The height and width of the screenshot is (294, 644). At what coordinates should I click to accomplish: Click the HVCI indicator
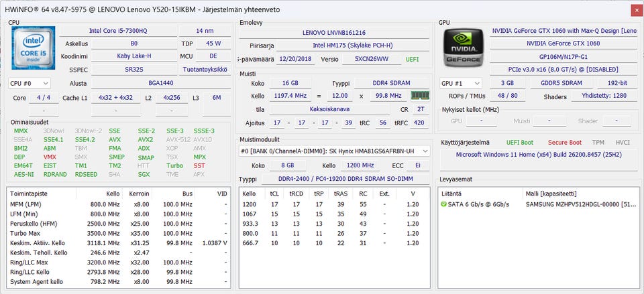[x=623, y=142]
